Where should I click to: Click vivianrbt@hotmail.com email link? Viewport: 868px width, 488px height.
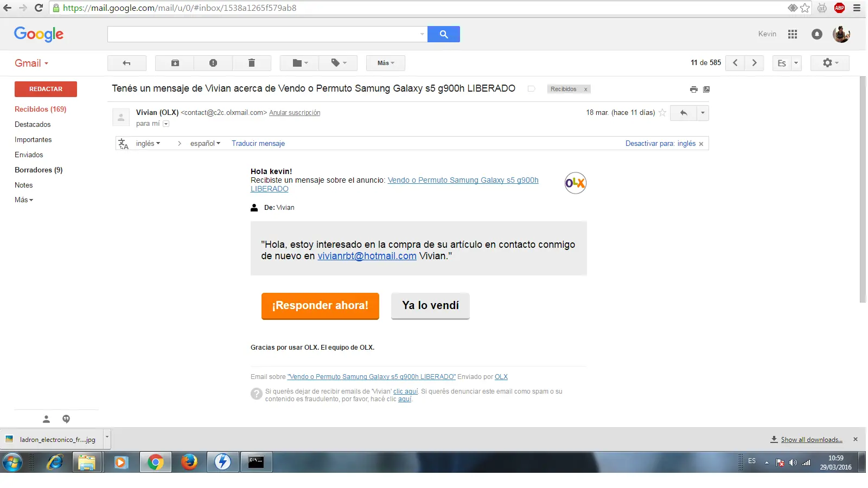367,256
